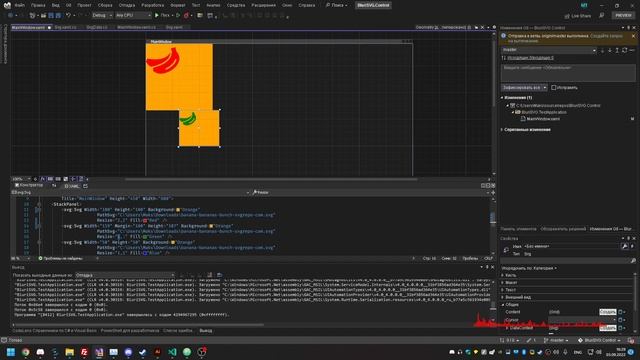The width and height of the screenshot is (640, 360).
Task: Click the outgoing/incoming commits link
Action: click(530, 58)
